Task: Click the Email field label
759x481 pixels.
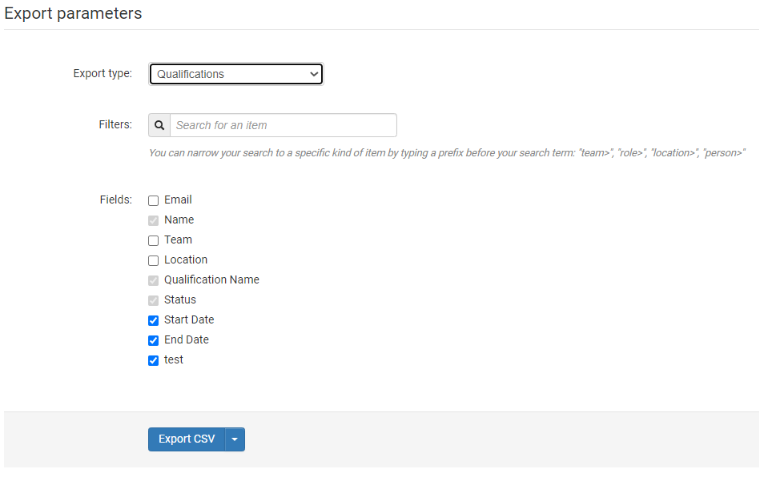Action: point(178,200)
